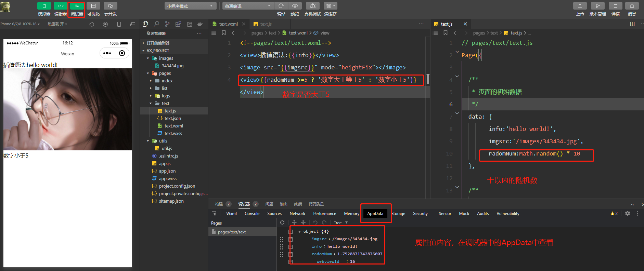Viewport: 644px width, 271px height.
Task: Toggle the editor (编辑器) panel
Action: pyautogui.click(x=60, y=6)
